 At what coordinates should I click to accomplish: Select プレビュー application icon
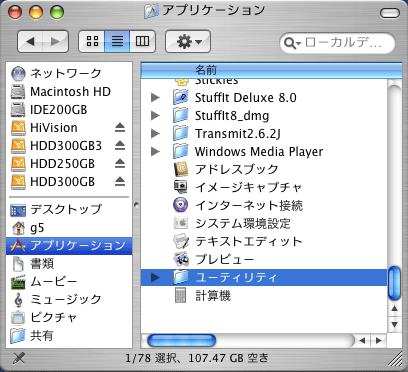[181, 259]
